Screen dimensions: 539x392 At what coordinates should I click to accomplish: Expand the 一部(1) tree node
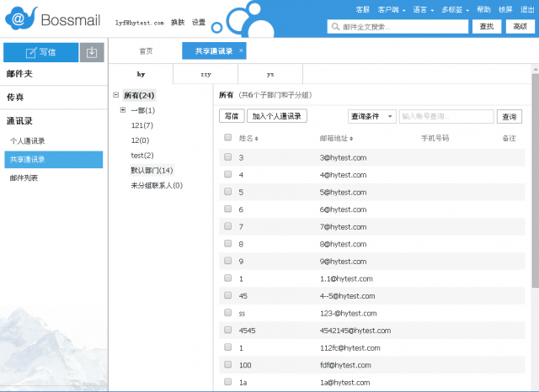(x=123, y=110)
